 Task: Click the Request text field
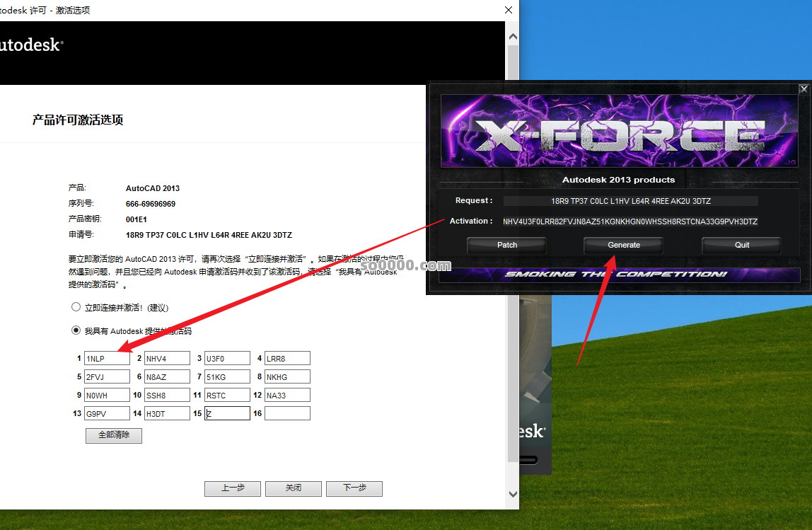(630, 201)
